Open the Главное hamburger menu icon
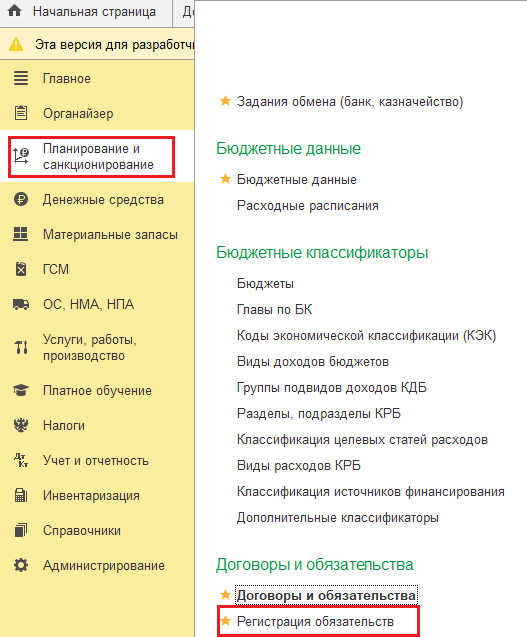The width and height of the screenshot is (527, 637). click(21, 78)
